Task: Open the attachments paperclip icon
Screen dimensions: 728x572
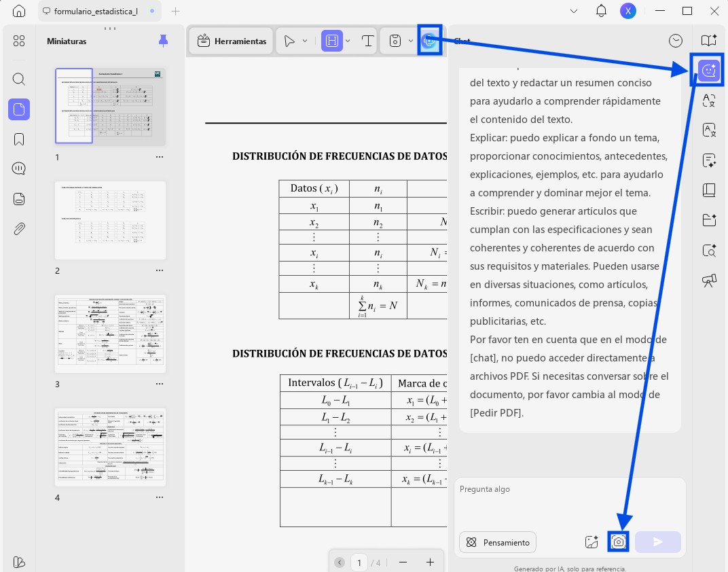Action: (x=19, y=229)
